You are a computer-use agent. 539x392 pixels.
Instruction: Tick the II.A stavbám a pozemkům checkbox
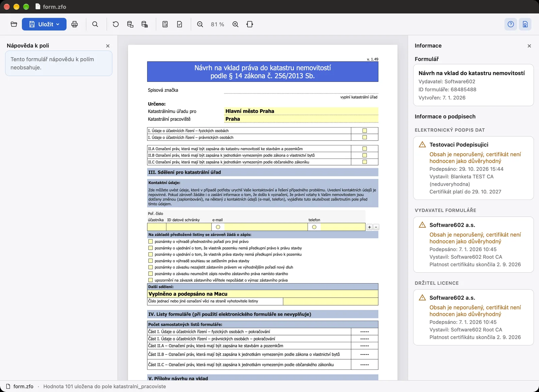click(364, 148)
